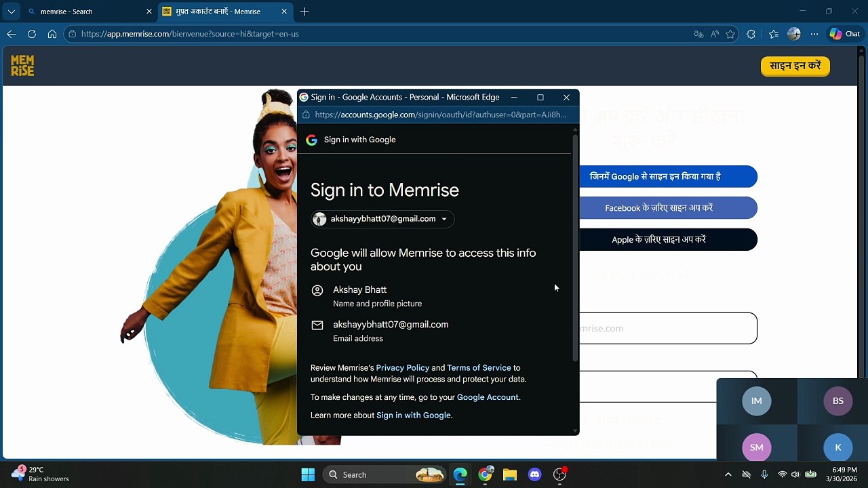Click Facebook के ज़रिए साइन अप करें
Viewport: 868px width, 488px height.
coord(668,208)
